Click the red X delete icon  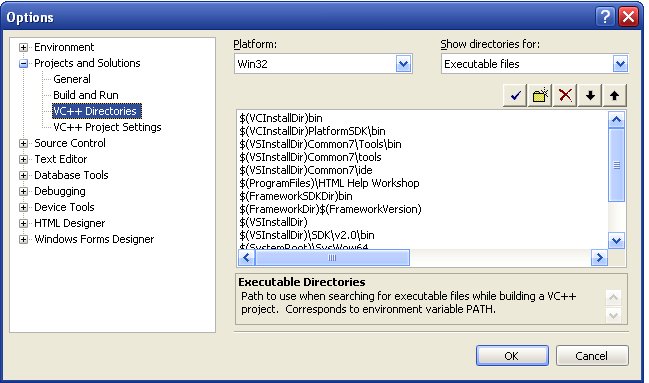(565, 96)
